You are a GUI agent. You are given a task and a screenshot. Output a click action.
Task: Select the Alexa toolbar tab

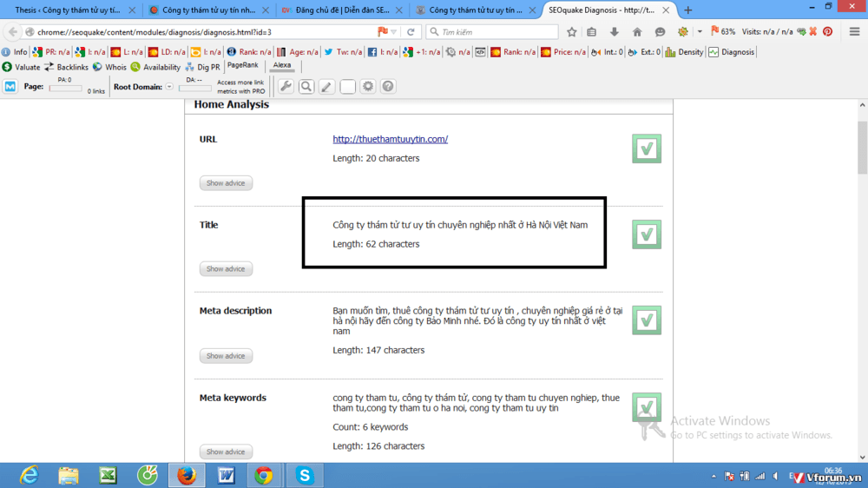[282, 65]
